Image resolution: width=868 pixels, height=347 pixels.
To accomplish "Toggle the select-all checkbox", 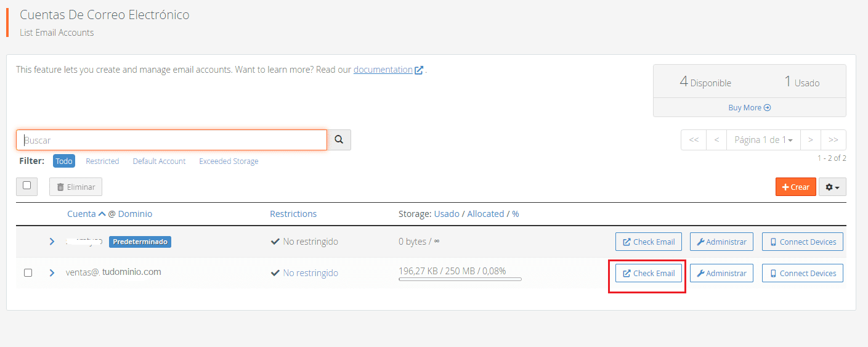I will coord(26,186).
